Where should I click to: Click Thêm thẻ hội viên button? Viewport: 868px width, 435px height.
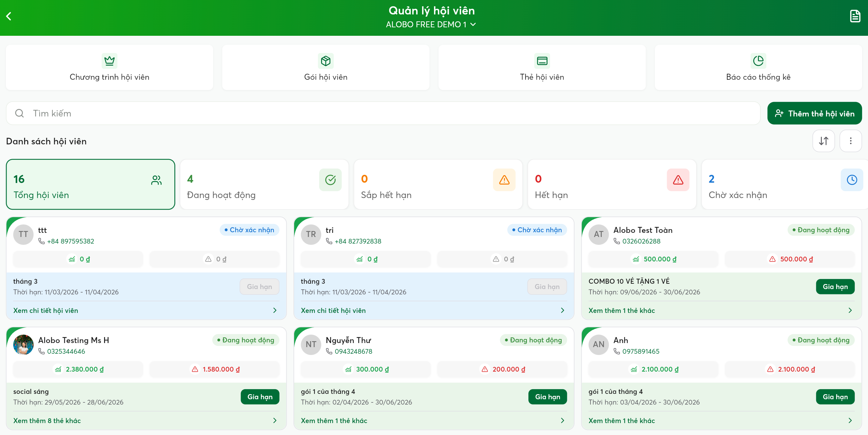pos(814,113)
